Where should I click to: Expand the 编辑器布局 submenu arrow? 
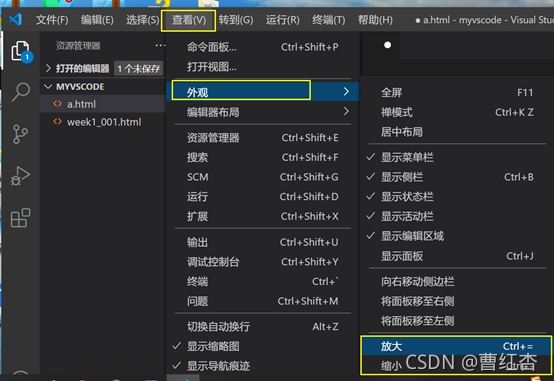[x=346, y=112]
